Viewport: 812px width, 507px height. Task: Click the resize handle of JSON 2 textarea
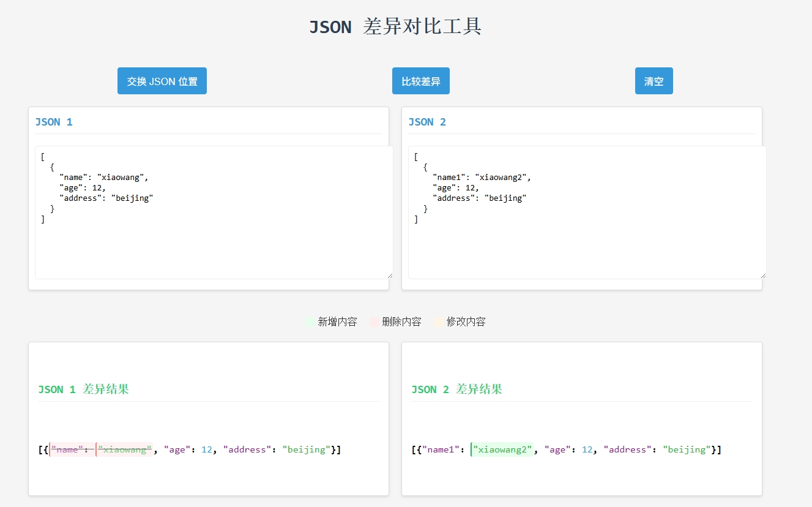tap(762, 276)
